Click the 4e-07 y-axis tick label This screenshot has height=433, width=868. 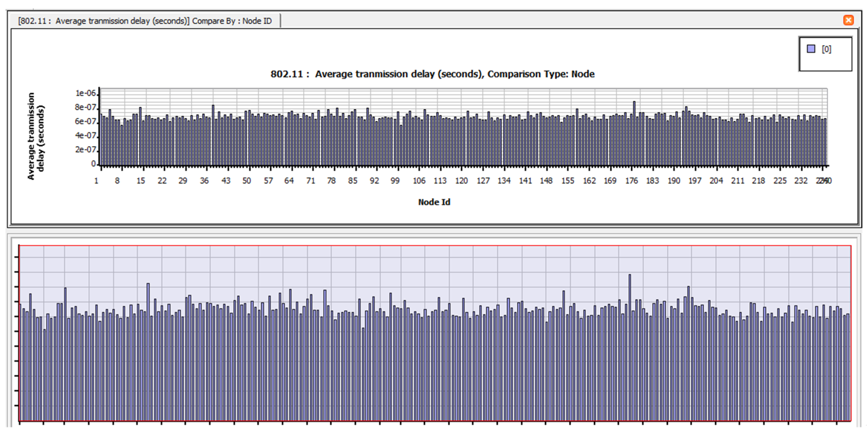coord(86,135)
